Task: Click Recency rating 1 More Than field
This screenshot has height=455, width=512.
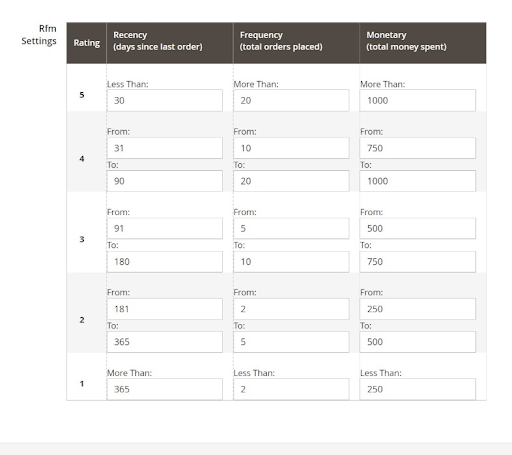Action: (165, 389)
